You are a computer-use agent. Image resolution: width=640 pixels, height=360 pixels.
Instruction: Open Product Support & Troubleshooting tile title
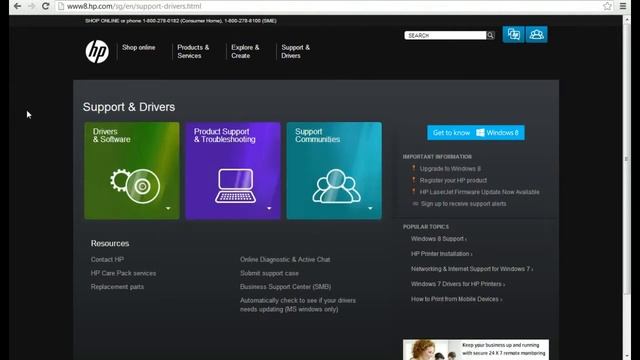(x=224, y=136)
